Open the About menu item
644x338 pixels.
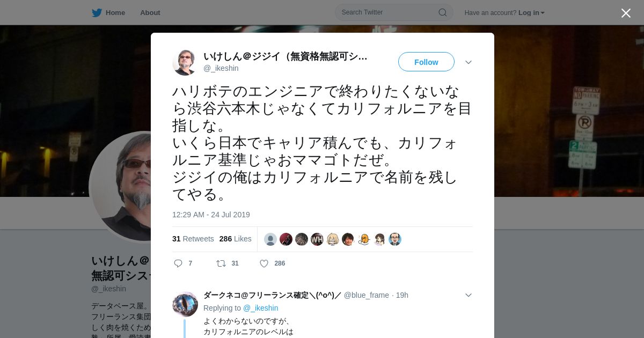pyautogui.click(x=150, y=12)
